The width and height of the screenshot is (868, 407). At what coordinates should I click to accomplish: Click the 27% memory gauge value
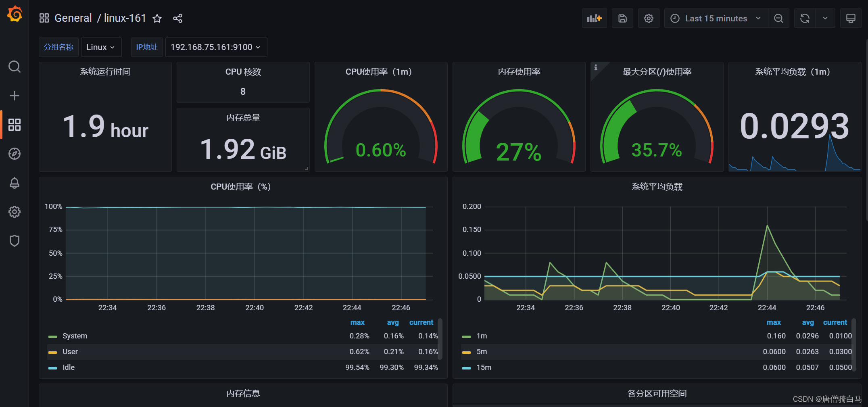(519, 152)
